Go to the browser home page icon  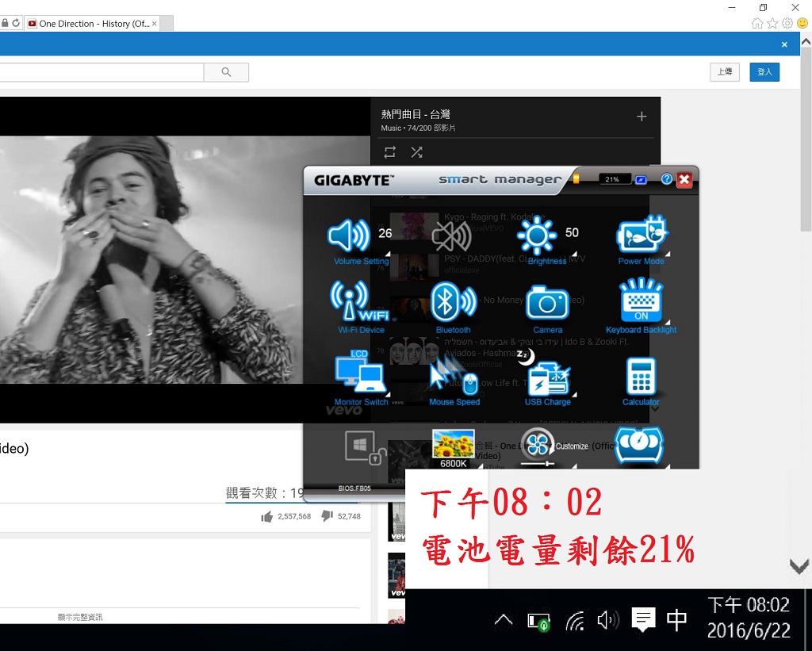pos(757,23)
